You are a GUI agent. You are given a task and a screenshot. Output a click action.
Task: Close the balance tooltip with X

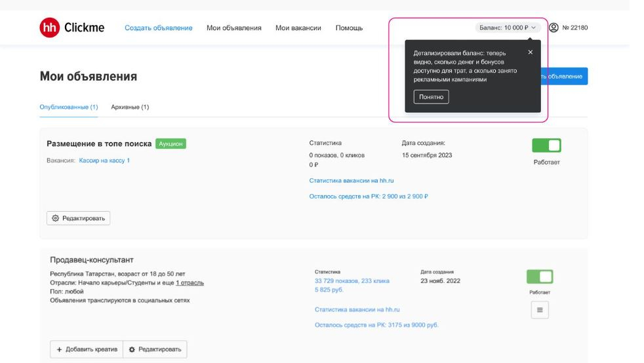pyautogui.click(x=531, y=52)
